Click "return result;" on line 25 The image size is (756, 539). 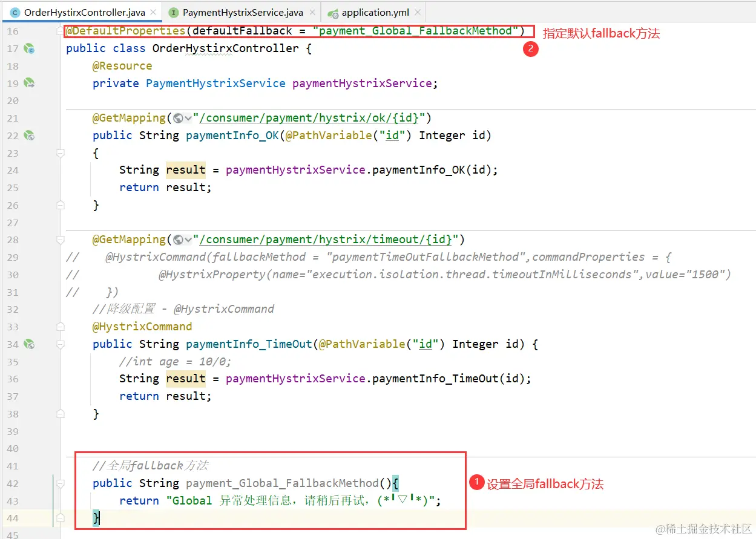[x=166, y=188]
